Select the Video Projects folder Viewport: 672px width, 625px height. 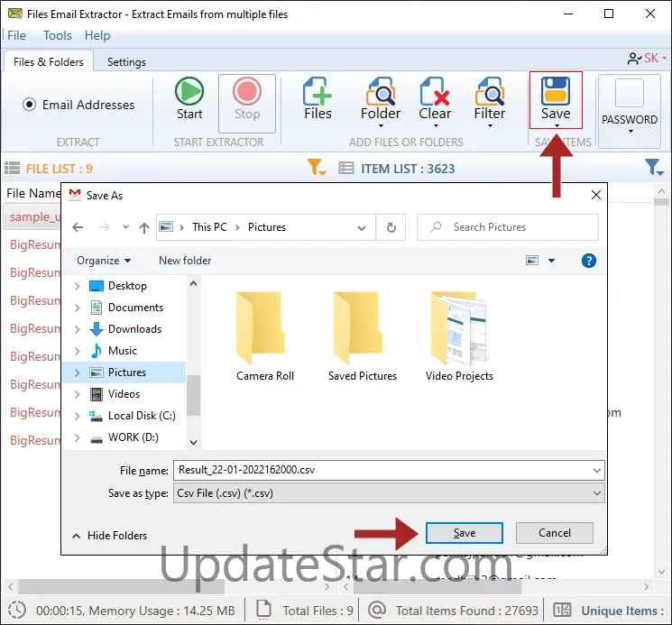coord(459,336)
